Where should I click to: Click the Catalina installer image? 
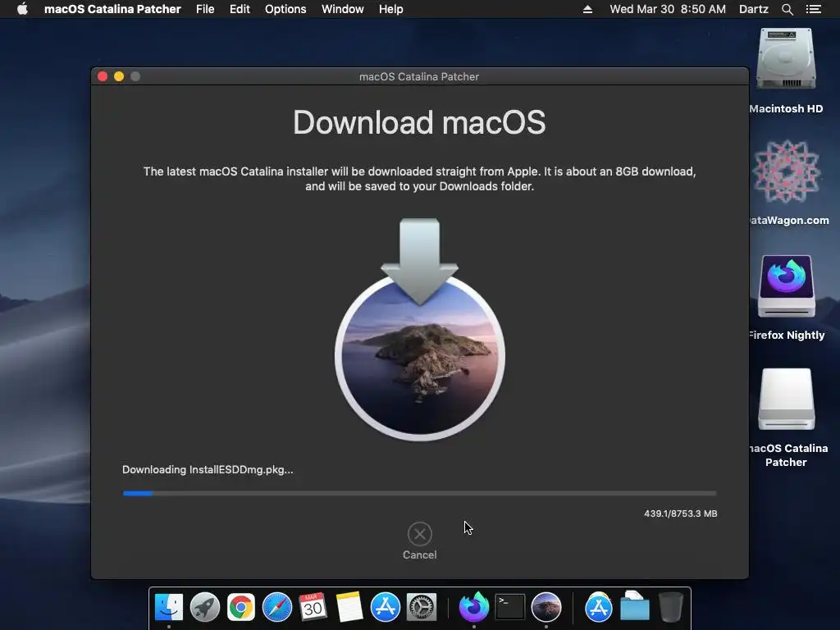click(419, 330)
